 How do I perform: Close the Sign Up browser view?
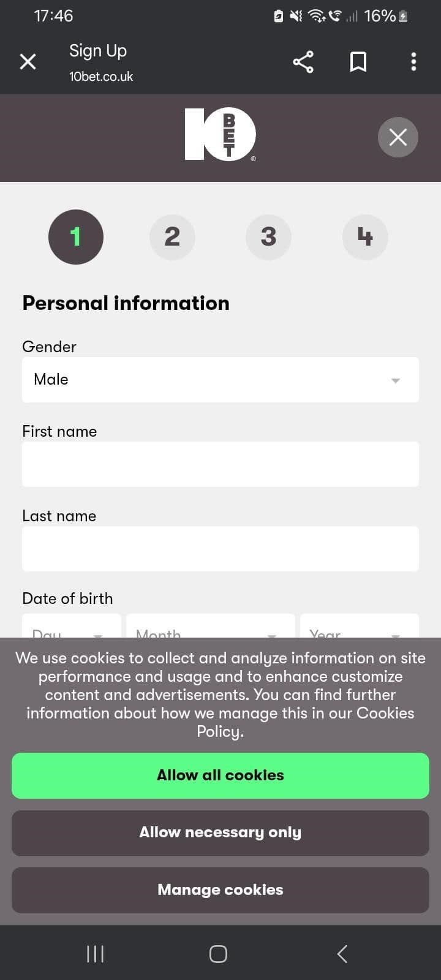coord(28,61)
